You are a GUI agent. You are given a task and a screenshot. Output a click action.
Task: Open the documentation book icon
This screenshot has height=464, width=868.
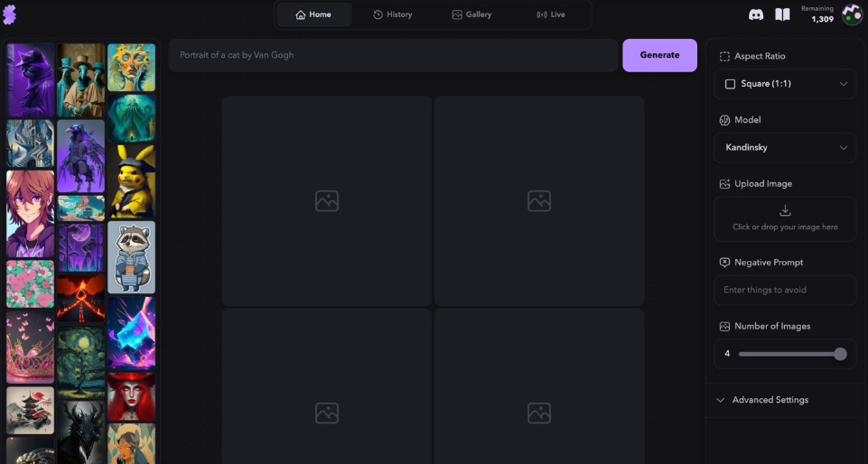point(782,15)
